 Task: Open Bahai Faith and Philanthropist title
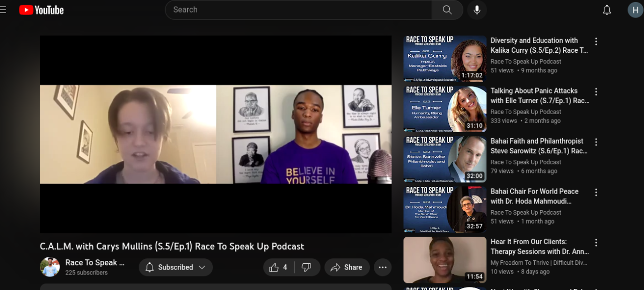click(x=539, y=146)
